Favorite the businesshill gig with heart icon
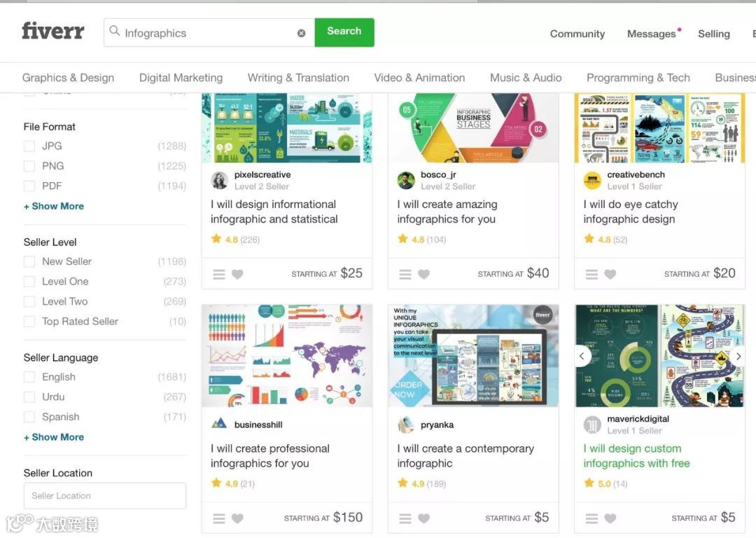Viewport: 756px width, 538px height. pos(237,518)
